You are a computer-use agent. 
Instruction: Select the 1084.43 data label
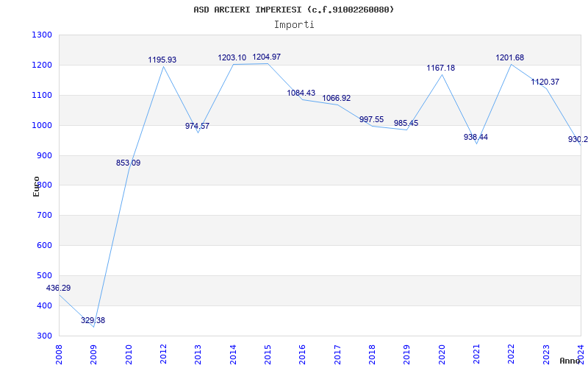(x=301, y=93)
